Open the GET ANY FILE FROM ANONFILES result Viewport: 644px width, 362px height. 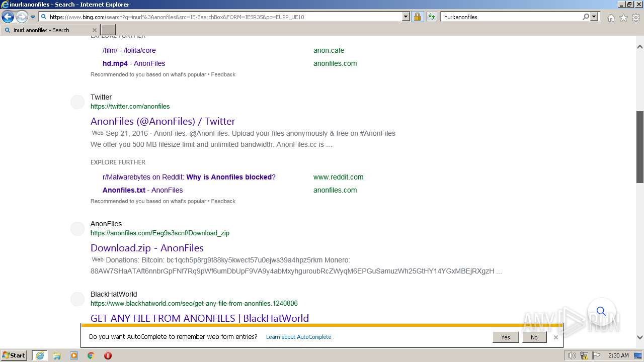tap(200, 318)
